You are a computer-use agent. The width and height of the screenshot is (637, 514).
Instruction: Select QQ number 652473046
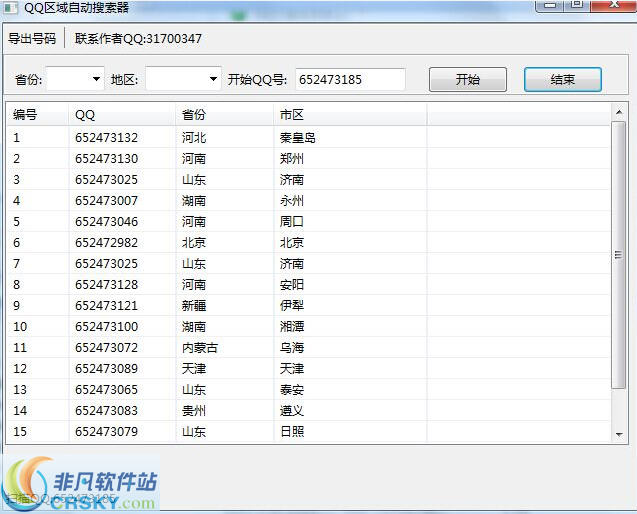click(106, 222)
